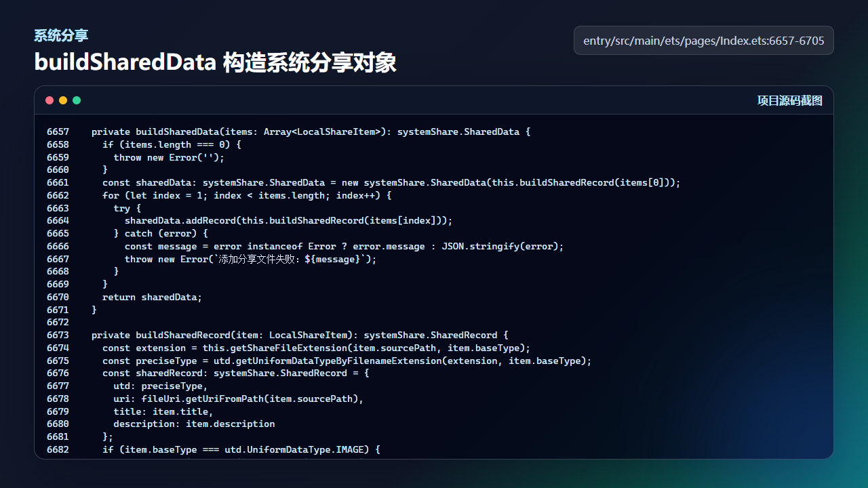The image size is (868, 488).
Task: Click line number 6671
Action: [58, 310]
